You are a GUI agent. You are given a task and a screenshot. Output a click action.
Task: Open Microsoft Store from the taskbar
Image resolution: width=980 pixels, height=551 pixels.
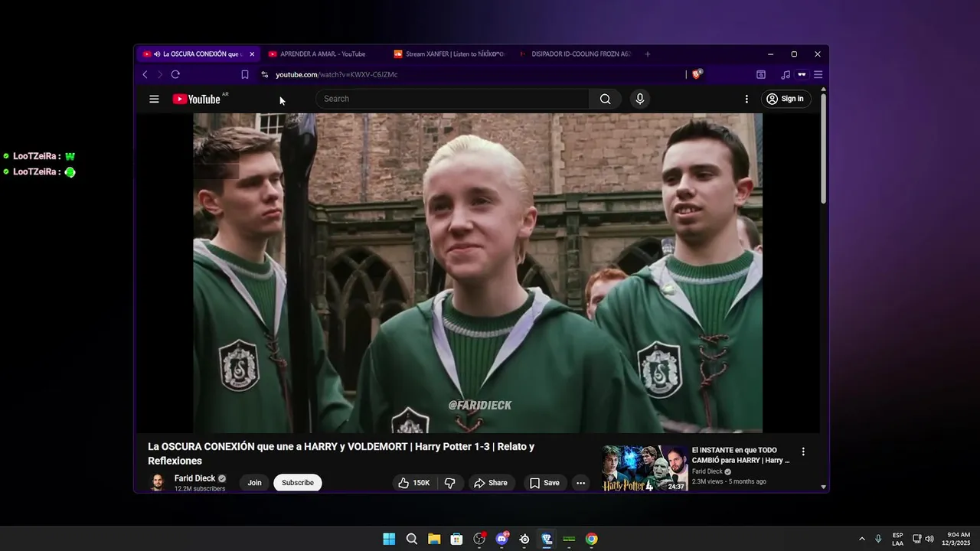click(x=456, y=539)
